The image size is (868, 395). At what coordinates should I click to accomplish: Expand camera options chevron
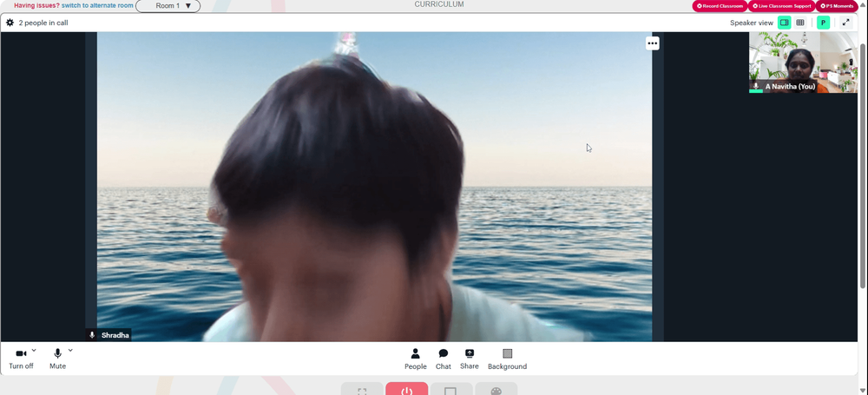pyautogui.click(x=34, y=350)
